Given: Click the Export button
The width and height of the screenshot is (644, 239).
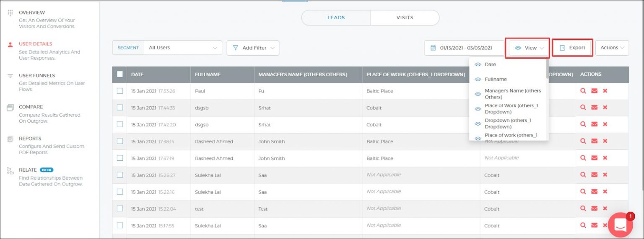Looking at the screenshot, I should tap(572, 48).
